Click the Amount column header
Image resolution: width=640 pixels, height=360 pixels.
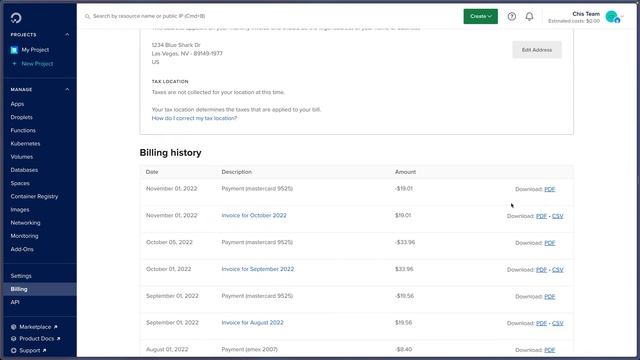(405, 172)
